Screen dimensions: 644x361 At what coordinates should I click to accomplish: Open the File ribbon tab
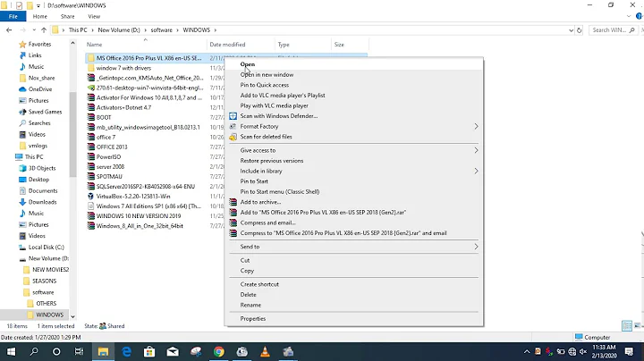pyautogui.click(x=13, y=16)
